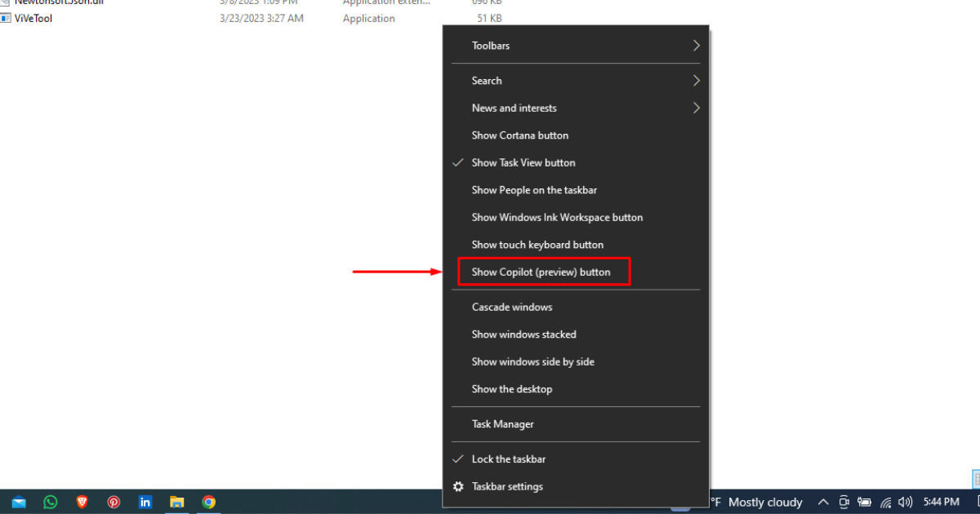
Task: Check the battery status tray icon
Action: (x=865, y=502)
